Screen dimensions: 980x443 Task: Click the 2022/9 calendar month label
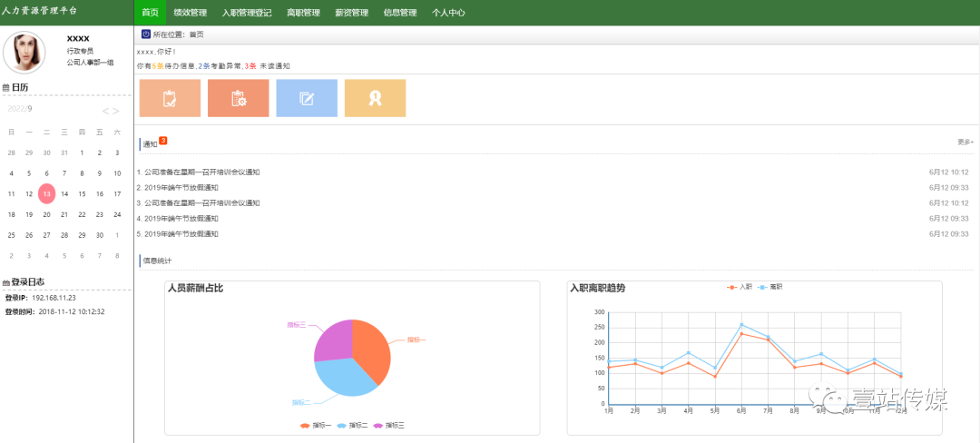(19, 109)
